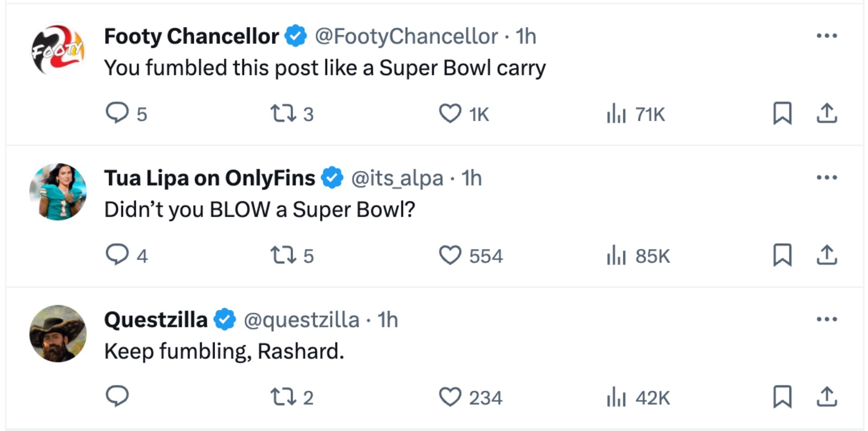
Task: Reply to the Tua Lipa on OnlyFins post
Action: pos(117,255)
